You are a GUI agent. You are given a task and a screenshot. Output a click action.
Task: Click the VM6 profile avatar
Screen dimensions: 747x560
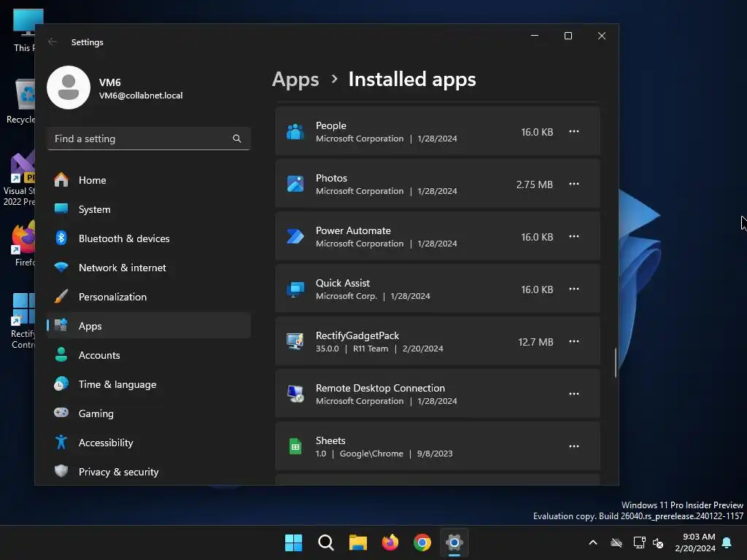point(69,87)
